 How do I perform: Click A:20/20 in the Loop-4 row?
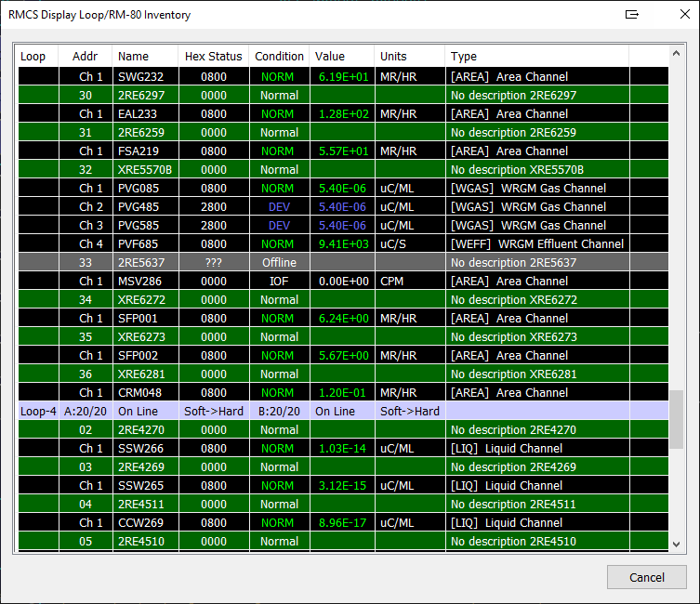click(x=86, y=412)
